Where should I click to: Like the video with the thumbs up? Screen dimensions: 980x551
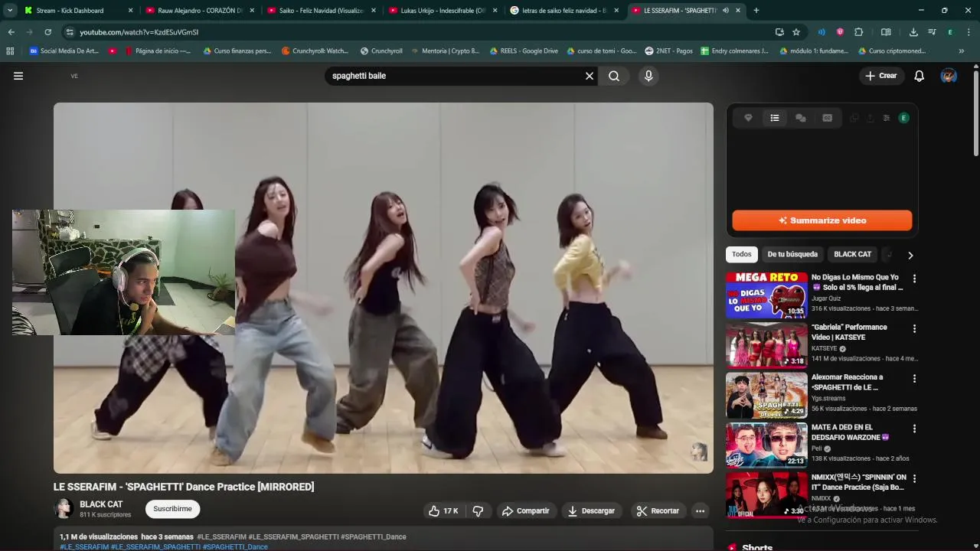click(443, 510)
